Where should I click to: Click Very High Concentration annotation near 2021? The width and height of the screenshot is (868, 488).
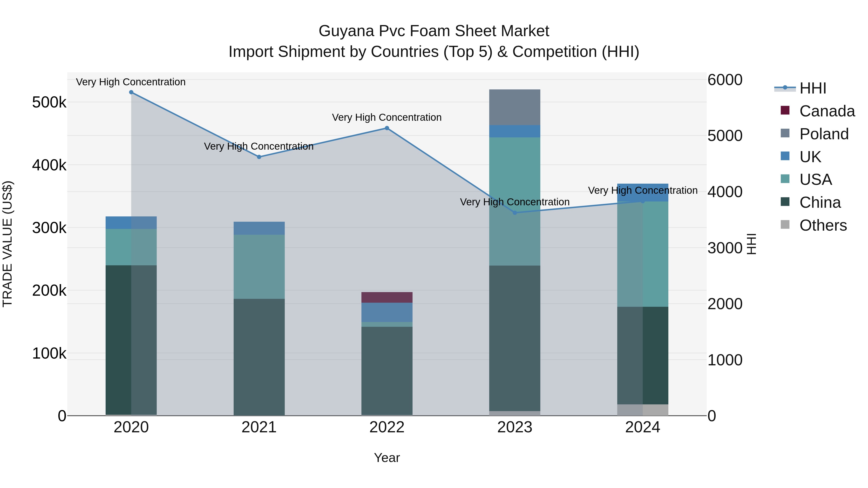point(259,146)
